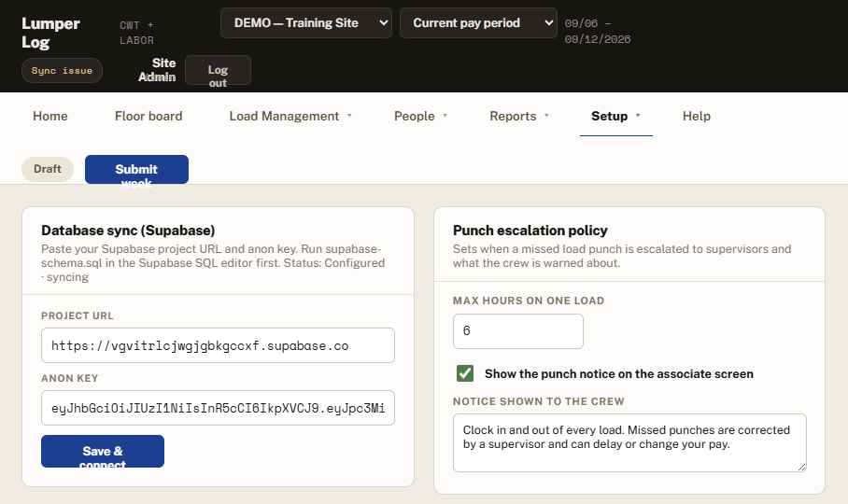The height and width of the screenshot is (504, 848).
Task: Open the Help tab
Action: (x=696, y=116)
